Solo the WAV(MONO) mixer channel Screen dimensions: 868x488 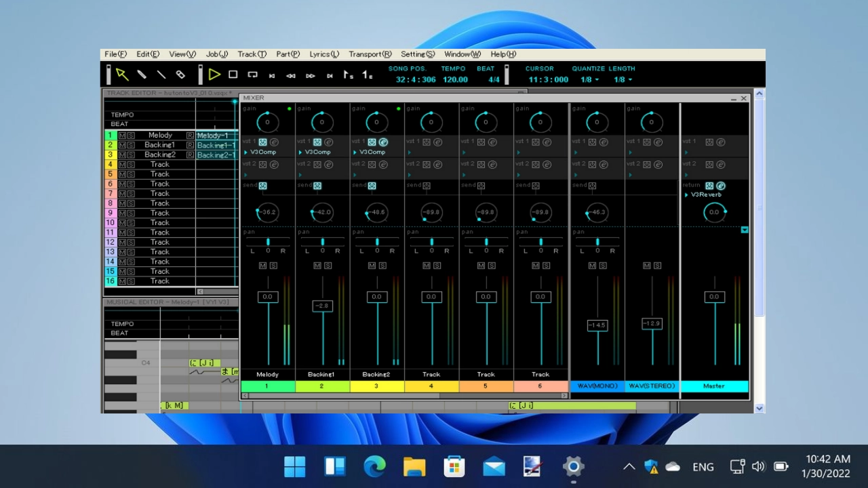tap(603, 266)
